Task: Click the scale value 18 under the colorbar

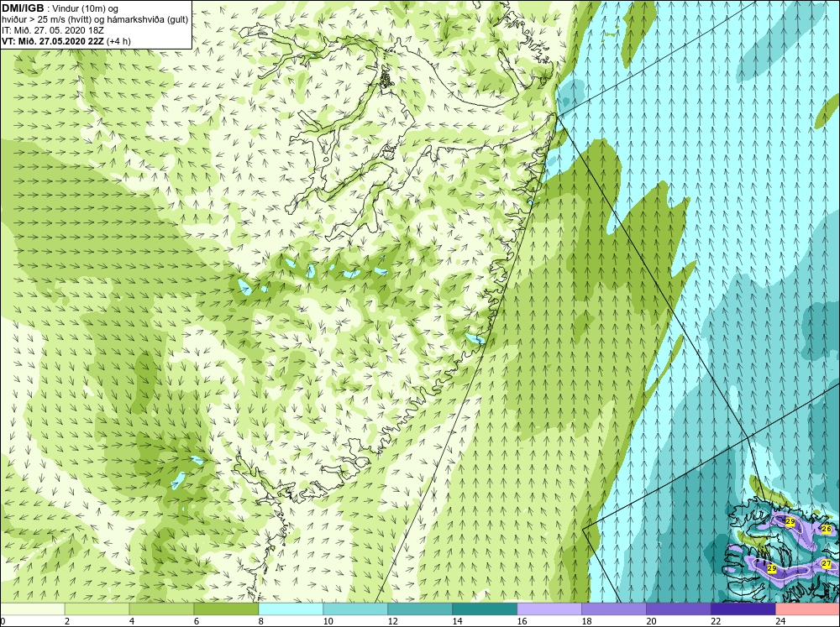Action: click(586, 621)
